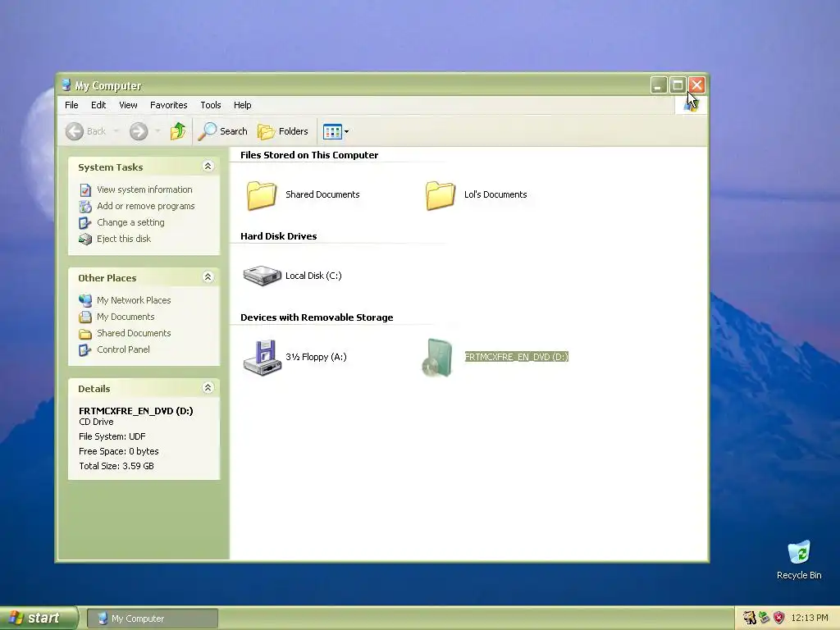This screenshot has width=840, height=630.
Task: Open the Search pane
Action: pos(223,131)
